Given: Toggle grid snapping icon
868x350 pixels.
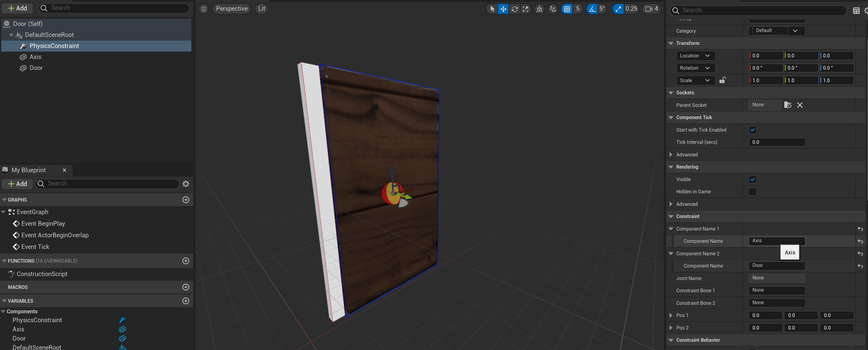Looking at the screenshot, I should pos(567,9).
